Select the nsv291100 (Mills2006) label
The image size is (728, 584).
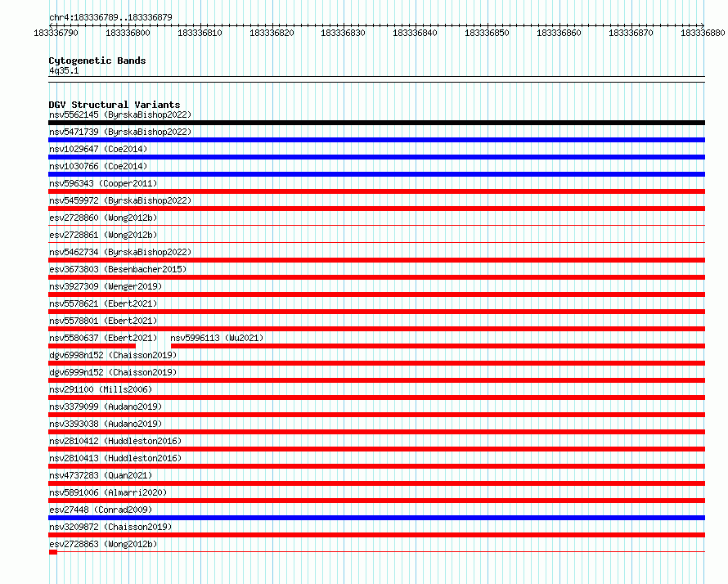pos(101,389)
